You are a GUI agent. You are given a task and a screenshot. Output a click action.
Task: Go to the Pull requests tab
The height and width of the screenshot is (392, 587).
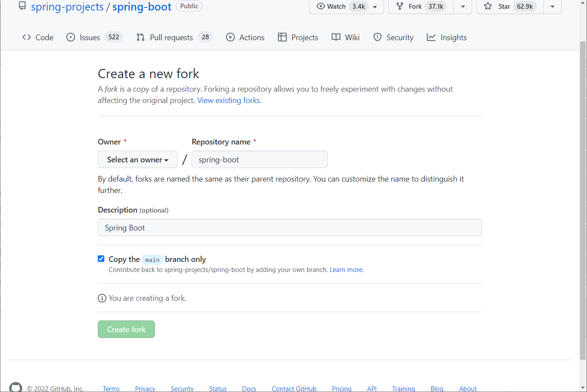pos(174,38)
